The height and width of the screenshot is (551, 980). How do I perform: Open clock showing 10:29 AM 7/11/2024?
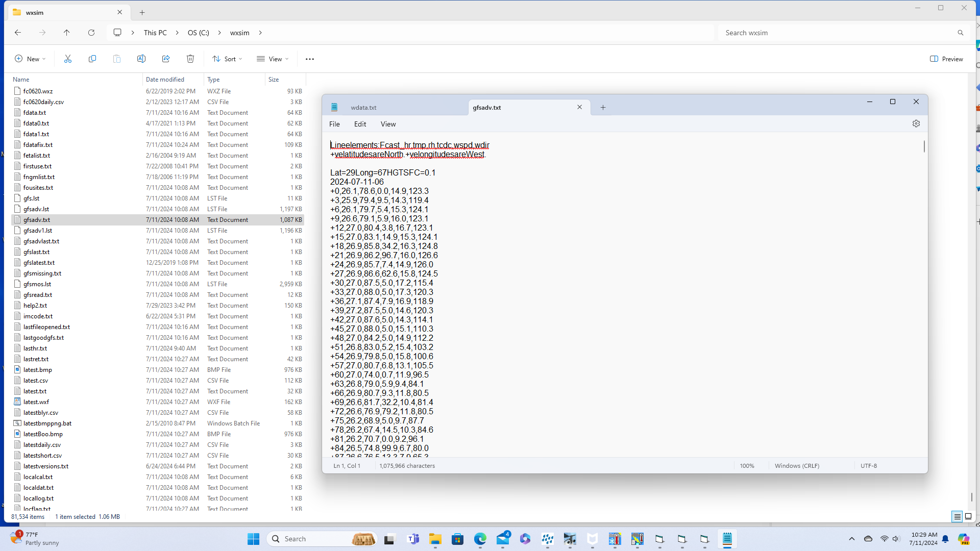click(923, 539)
